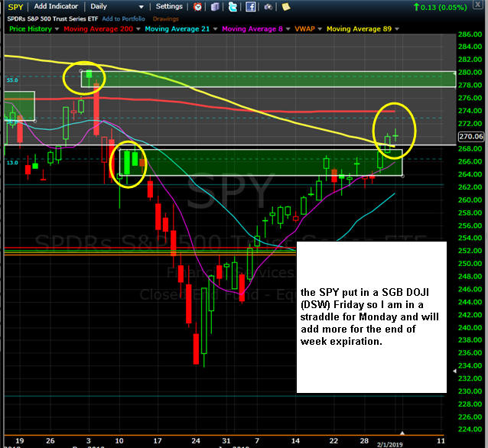Click the current price tag 270.06
The width and height of the screenshot is (488, 448).
click(x=471, y=136)
